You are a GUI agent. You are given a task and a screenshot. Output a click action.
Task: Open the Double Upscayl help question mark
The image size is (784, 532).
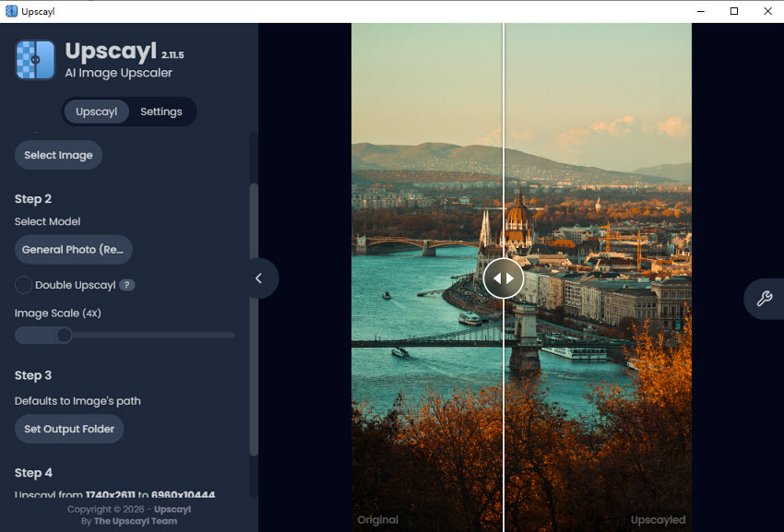pyautogui.click(x=126, y=285)
